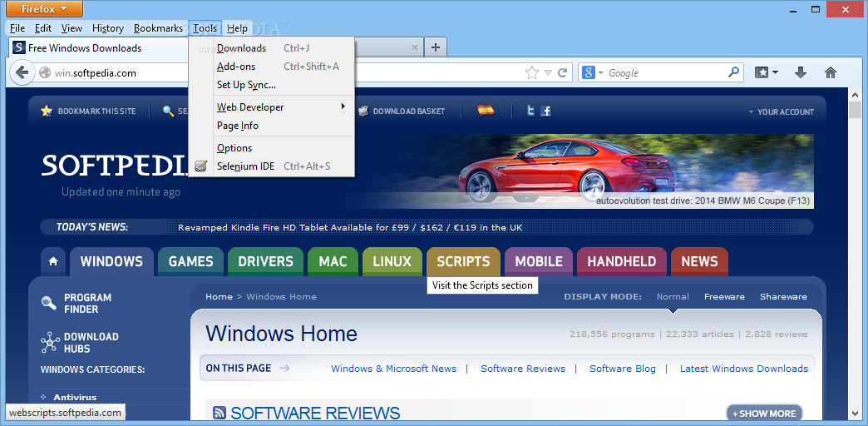
Task: Click the bookmark star in the address bar
Action: 531,72
